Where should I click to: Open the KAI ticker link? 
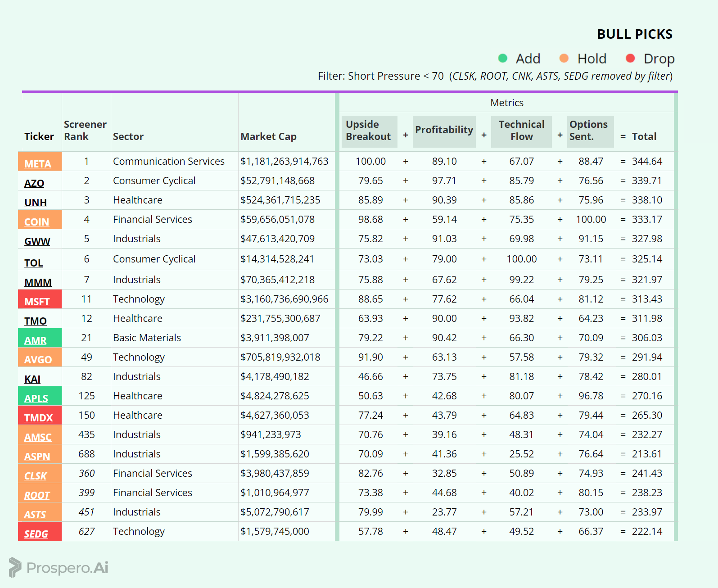pos(32,379)
